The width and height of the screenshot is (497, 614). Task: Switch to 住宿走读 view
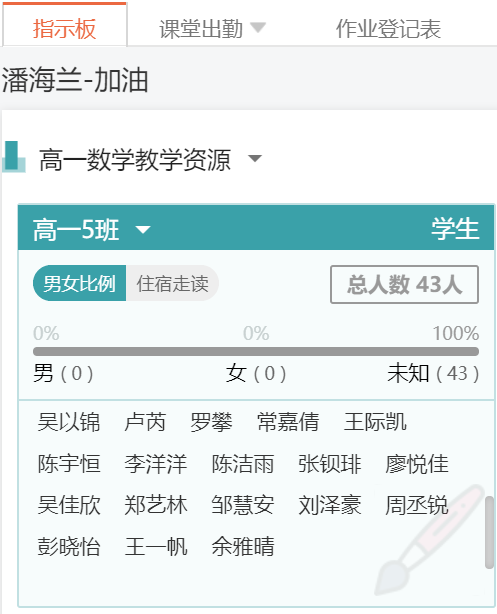172,283
